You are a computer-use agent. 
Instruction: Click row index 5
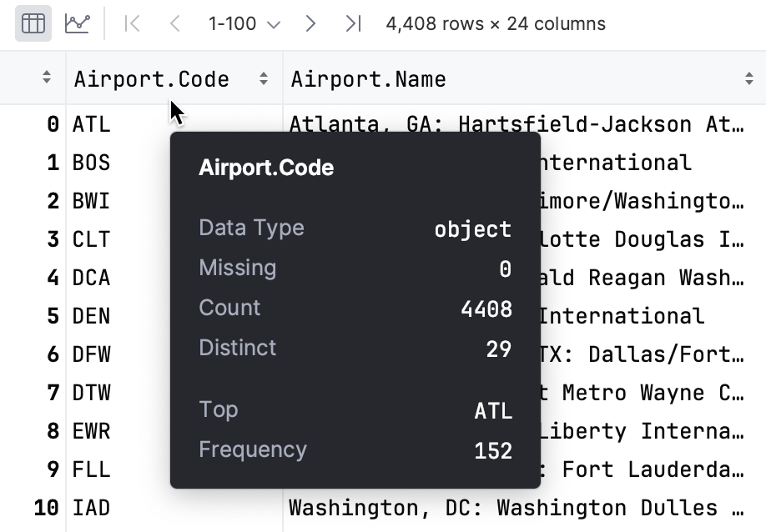[x=53, y=316]
